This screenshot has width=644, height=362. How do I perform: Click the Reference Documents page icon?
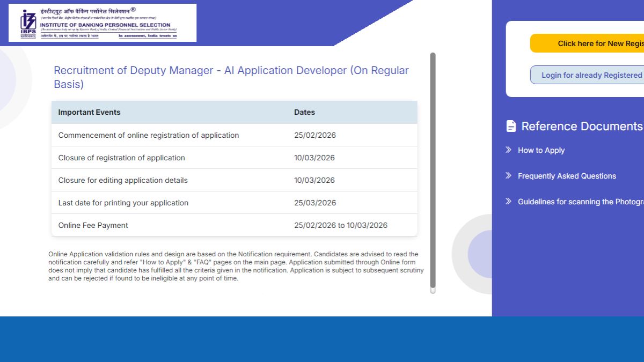coord(510,125)
